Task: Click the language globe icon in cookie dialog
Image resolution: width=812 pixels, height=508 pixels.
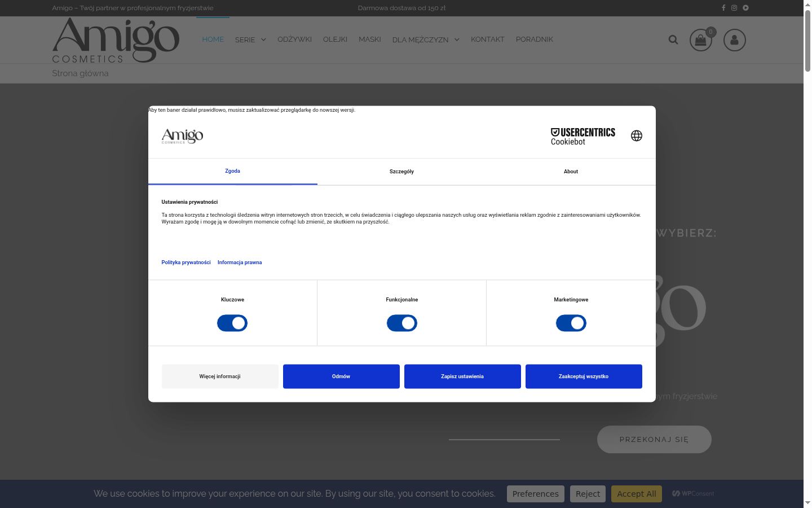Action: point(637,135)
